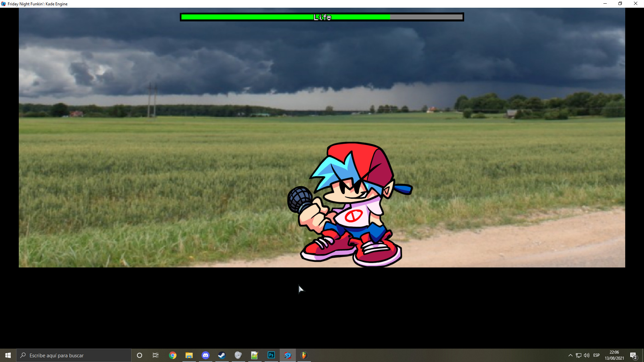
Task: Launch FL Studio from the taskbar
Action: click(304, 355)
